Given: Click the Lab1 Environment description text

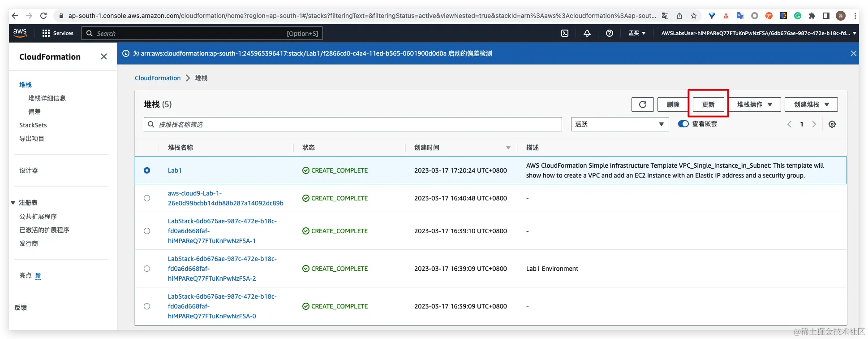Looking at the screenshot, I should 552,269.
